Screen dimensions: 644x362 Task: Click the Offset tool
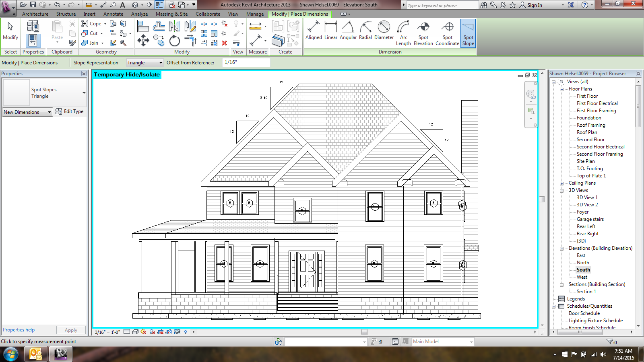159,26
